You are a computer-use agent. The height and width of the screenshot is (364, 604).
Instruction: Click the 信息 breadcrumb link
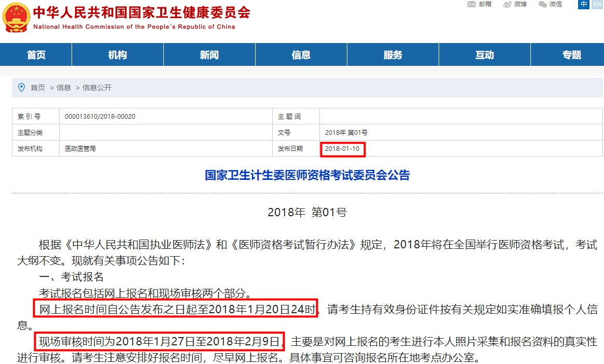pos(64,88)
